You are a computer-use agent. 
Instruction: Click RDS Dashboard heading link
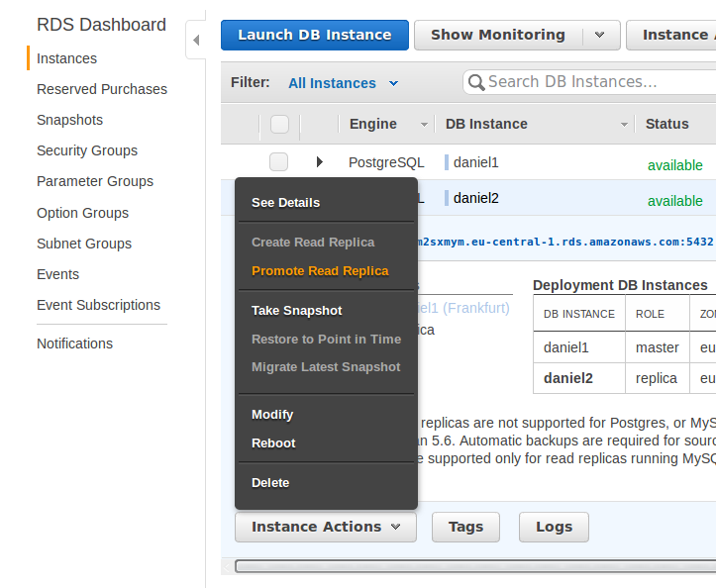[101, 25]
